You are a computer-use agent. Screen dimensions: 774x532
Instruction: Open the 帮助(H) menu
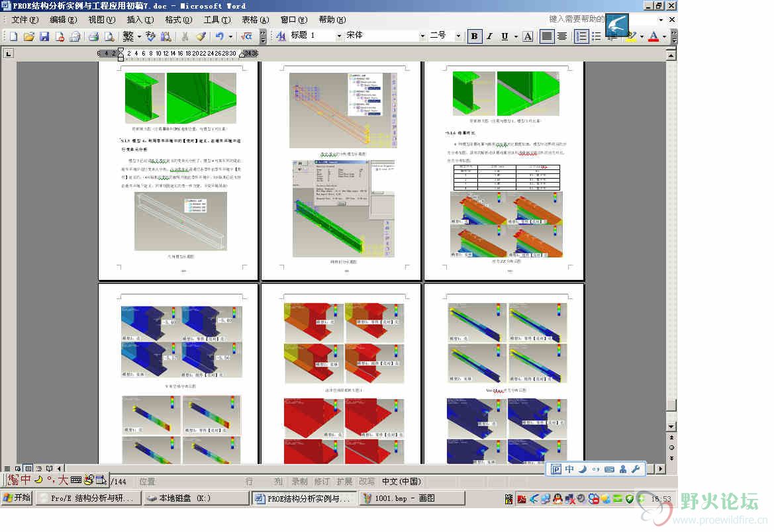click(x=332, y=20)
